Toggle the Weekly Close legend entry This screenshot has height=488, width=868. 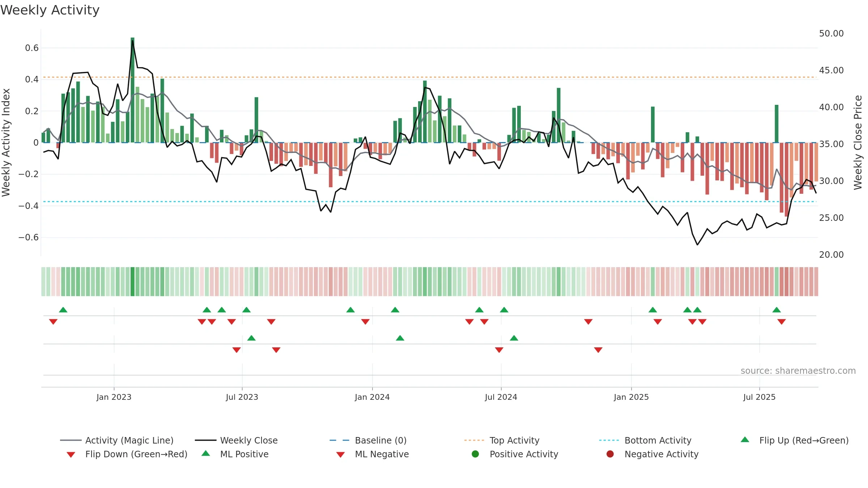tap(236, 440)
